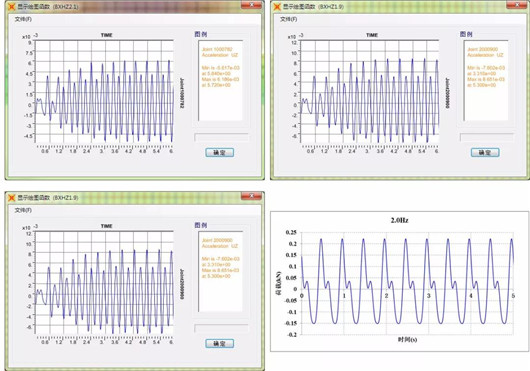The image size is (530, 371).
Task: Click the 时间(s) axis label on 2.0Hz chart
Action: click(407, 339)
